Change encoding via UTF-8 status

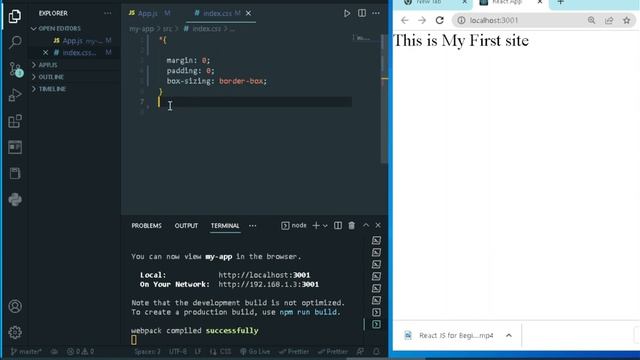pos(178,351)
